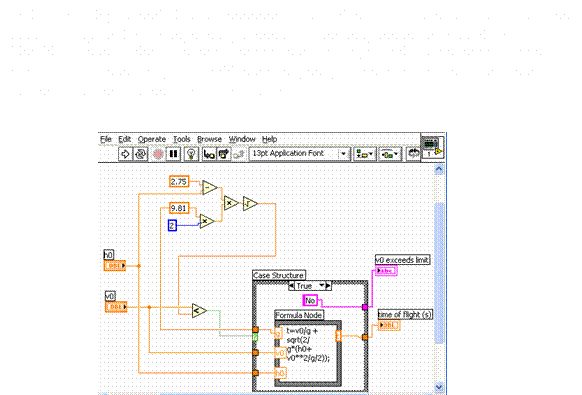Click the Step Over debugging icon
This screenshot has height=395, width=582.
(x=223, y=154)
